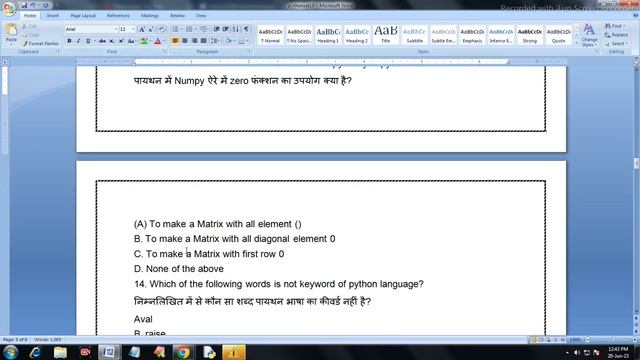Open the Numbering dropdown

pyautogui.click(x=195, y=29)
